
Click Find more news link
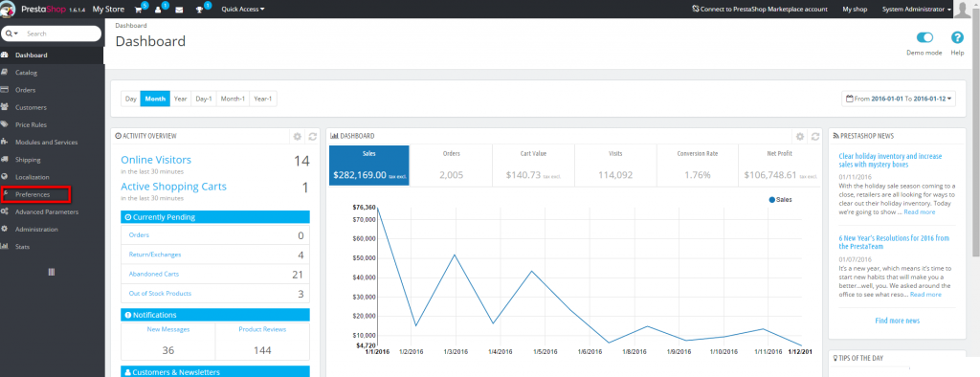click(898, 321)
